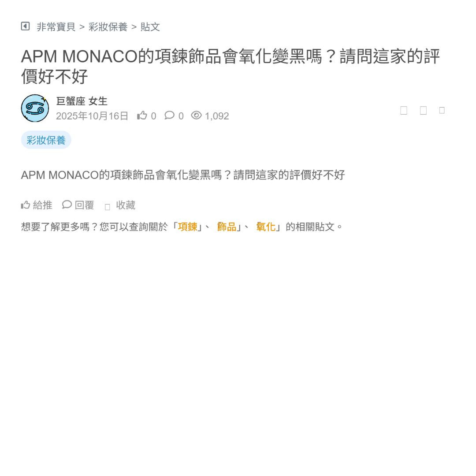Toggle 收藏 to bookmark the post

point(120,205)
